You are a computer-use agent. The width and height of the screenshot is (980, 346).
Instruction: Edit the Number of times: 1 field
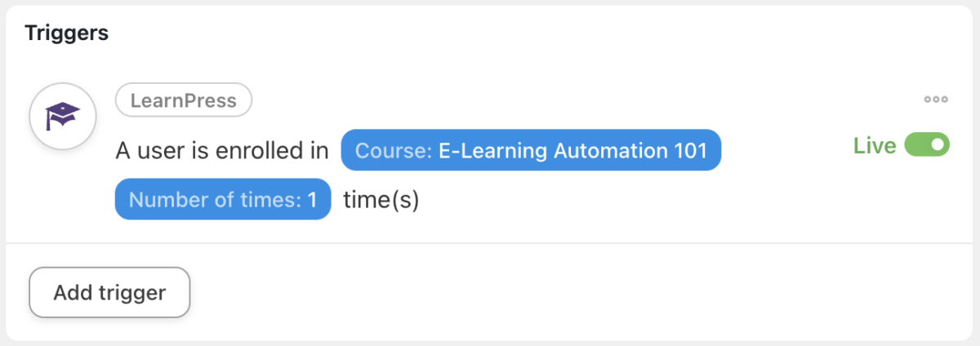pyautogui.click(x=222, y=200)
